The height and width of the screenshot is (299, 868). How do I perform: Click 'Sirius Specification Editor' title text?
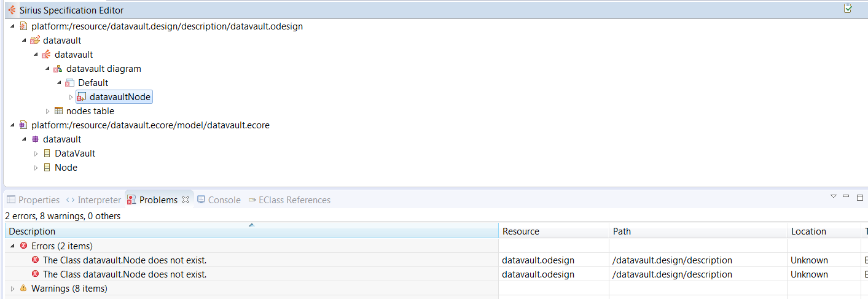tap(71, 10)
